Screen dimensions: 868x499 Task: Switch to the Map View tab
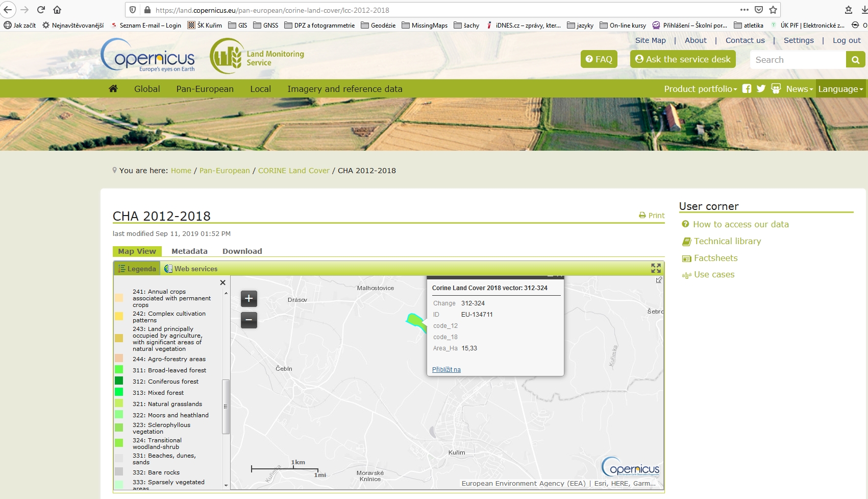137,251
